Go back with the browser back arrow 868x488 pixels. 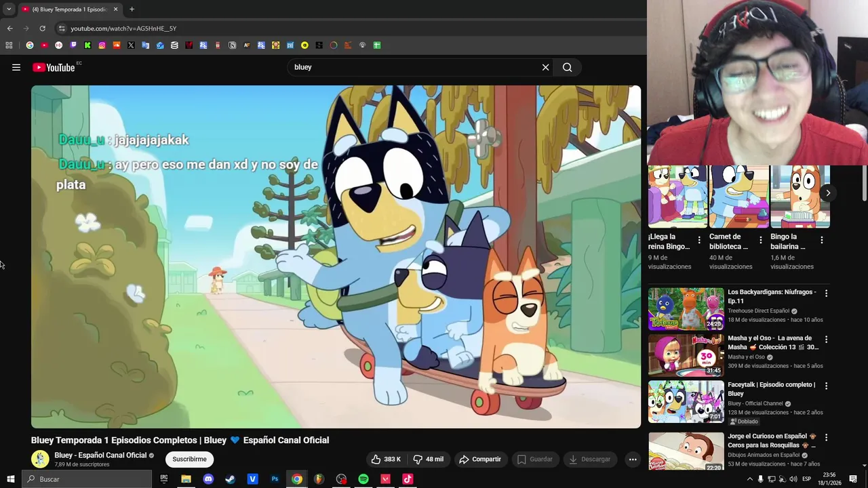click(x=9, y=28)
